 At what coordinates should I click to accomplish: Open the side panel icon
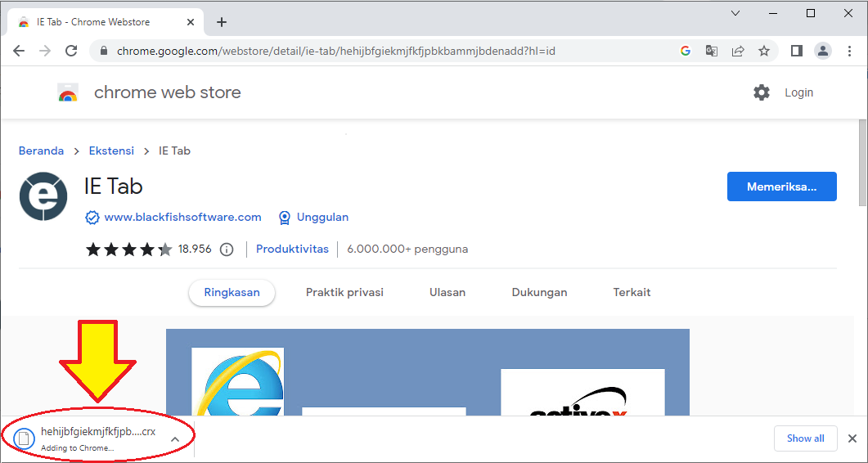[x=797, y=51]
